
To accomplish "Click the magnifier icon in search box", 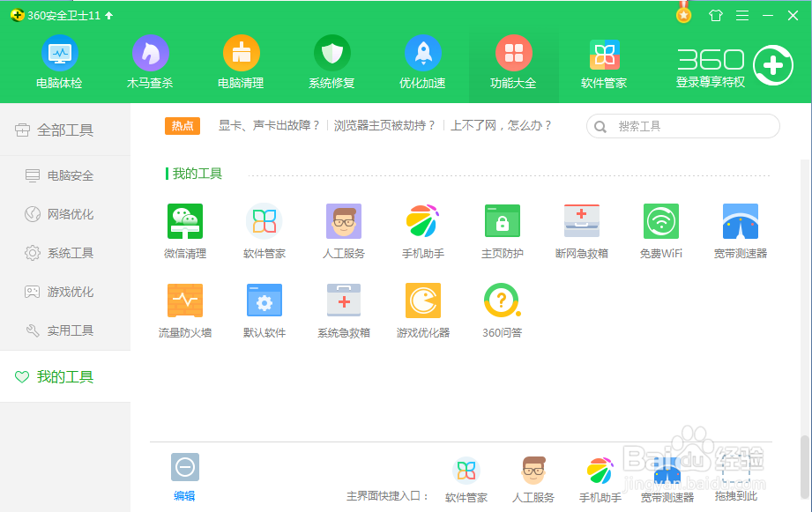I will point(600,127).
